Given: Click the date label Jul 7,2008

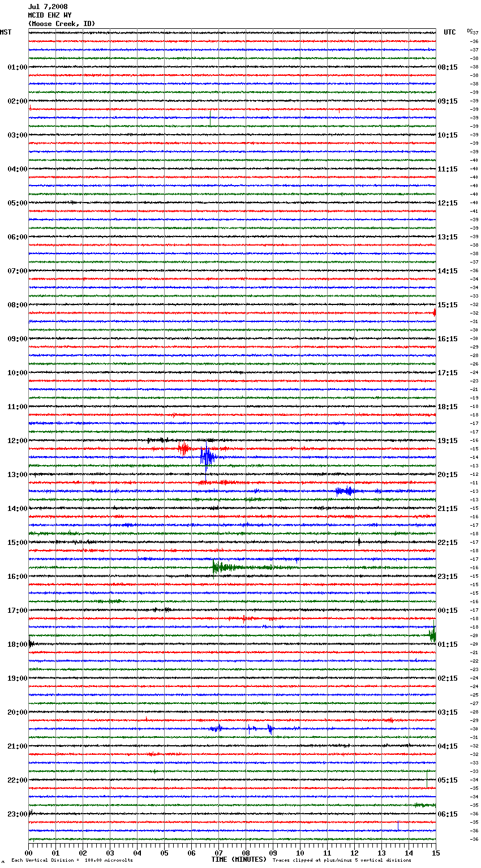Looking at the screenshot, I should (48, 7).
